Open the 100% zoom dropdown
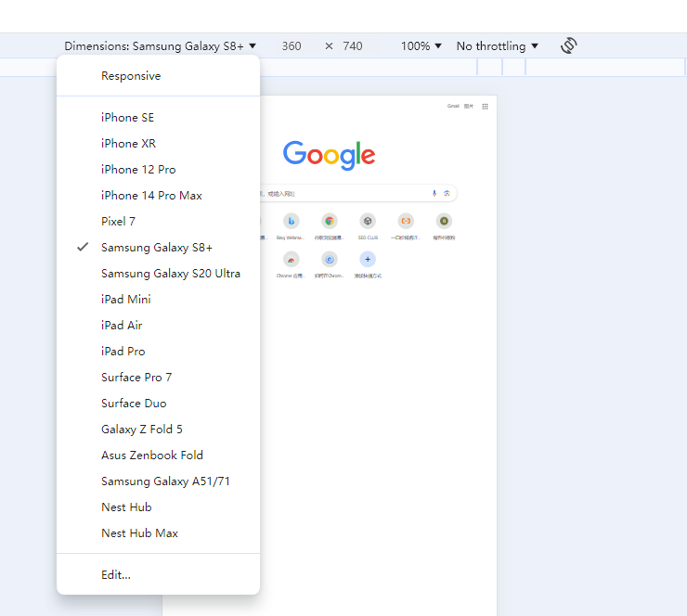 click(x=421, y=46)
